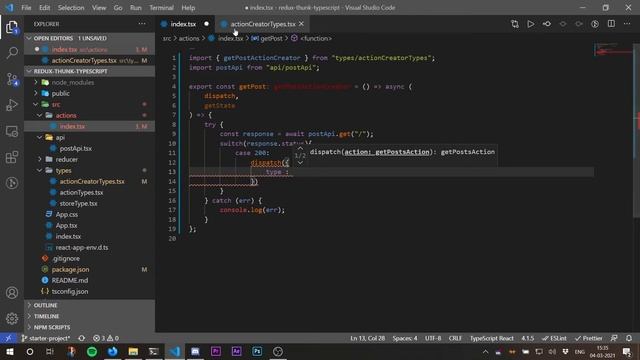The image size is (640, 360).
Task: Expand the Outline panel
Action: (x=89, y=305)
